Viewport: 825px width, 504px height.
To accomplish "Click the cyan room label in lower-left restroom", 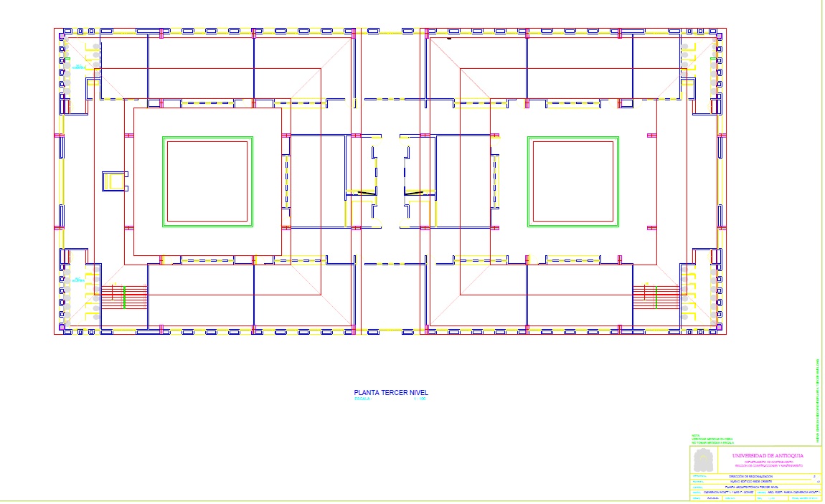I will coord(77,279).
